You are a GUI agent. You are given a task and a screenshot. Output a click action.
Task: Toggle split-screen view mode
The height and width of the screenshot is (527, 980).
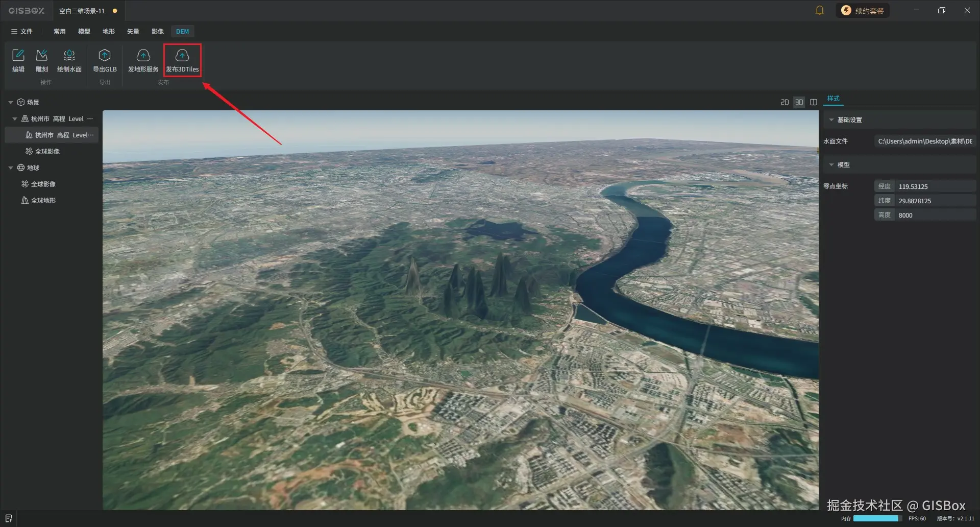coord(814,103)
